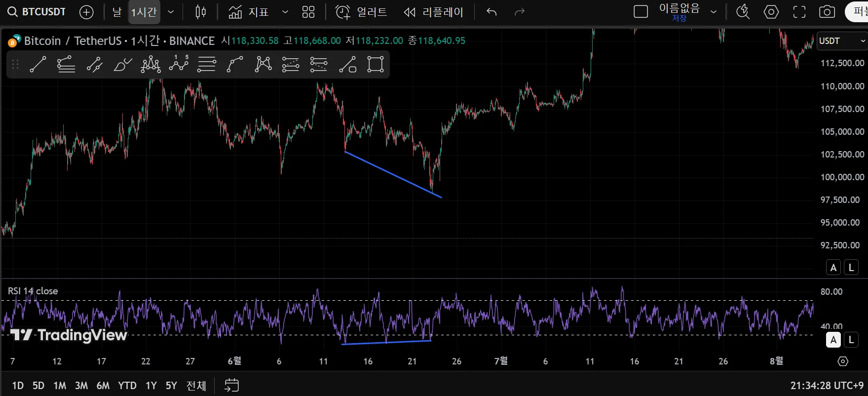Start bar replay with 리플레이
868x396 pixels.
(433, 12)
